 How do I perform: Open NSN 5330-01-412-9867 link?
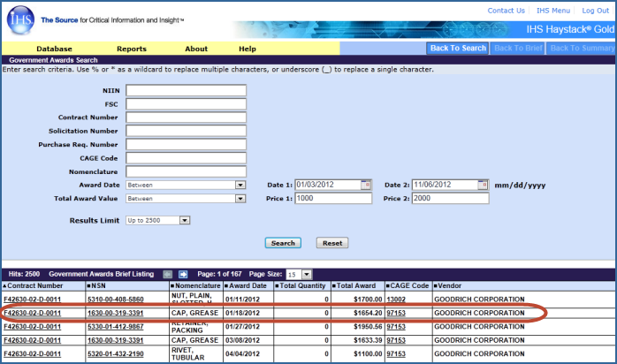pos(116,327)
